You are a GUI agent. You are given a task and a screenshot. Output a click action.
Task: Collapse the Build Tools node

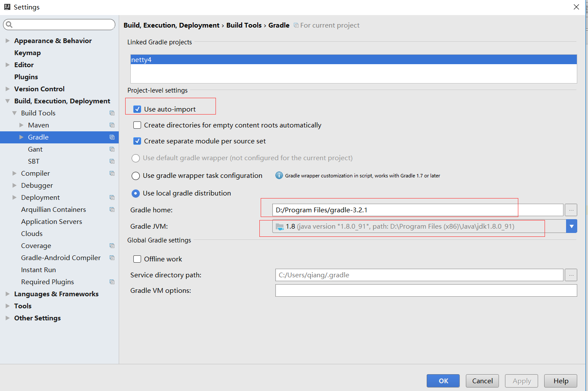coord(14,113)
